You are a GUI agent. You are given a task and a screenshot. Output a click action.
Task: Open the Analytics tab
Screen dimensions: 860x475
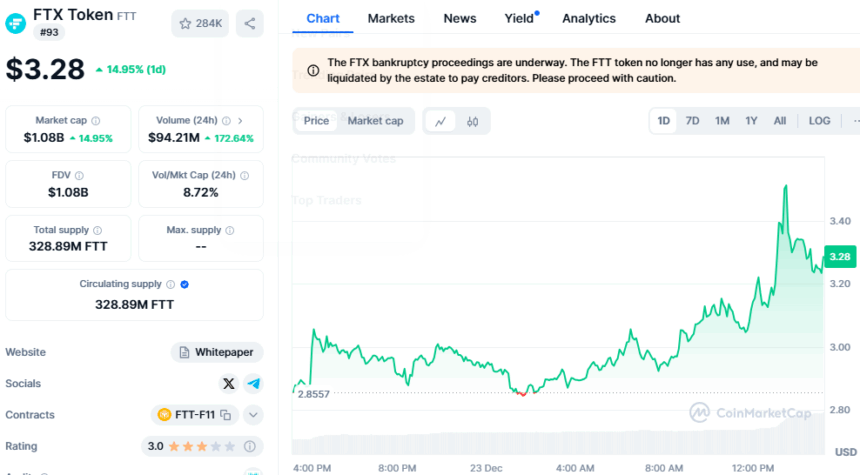pyautogui.click(x=589, y=19)
